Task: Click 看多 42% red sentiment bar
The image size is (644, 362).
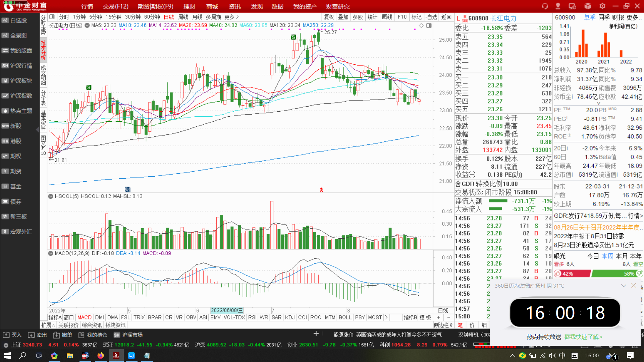Action: tap(572, 274)
